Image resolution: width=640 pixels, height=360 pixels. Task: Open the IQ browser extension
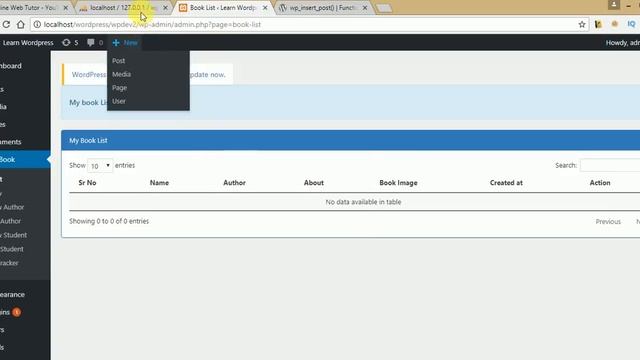[631, 24]
